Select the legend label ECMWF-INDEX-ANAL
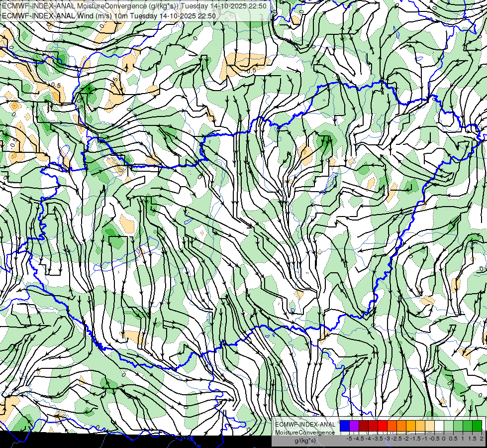This screenshot has height=448, width=487. (x=305, y=425)
